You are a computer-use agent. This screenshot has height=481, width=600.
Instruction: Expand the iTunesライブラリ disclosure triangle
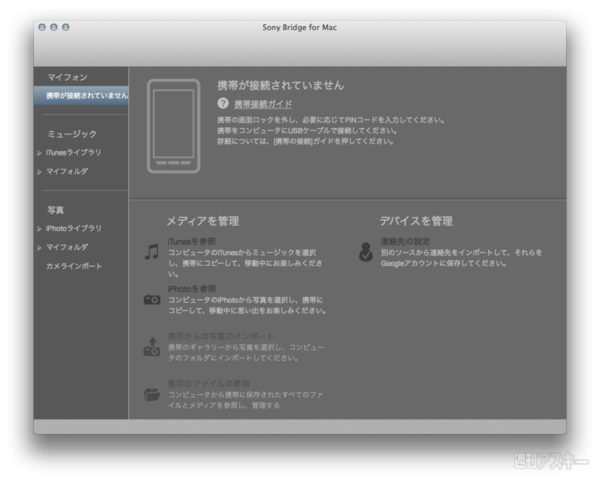pos(39,153)
